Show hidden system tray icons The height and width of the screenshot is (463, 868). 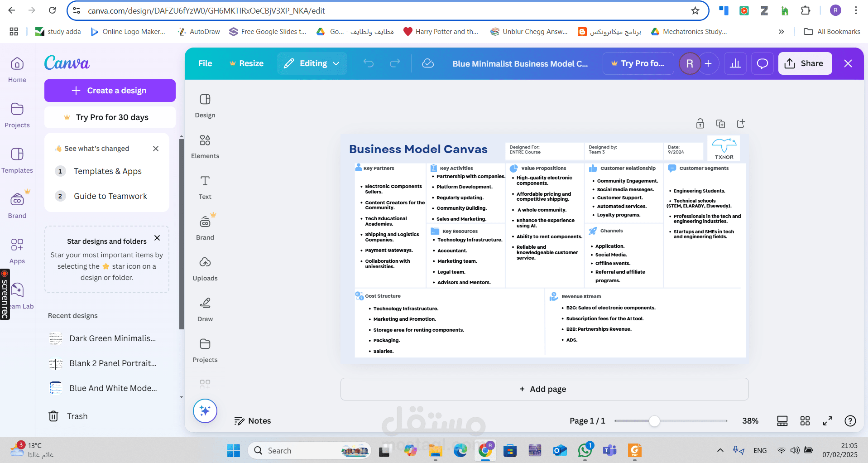click(x=720, y=450)
